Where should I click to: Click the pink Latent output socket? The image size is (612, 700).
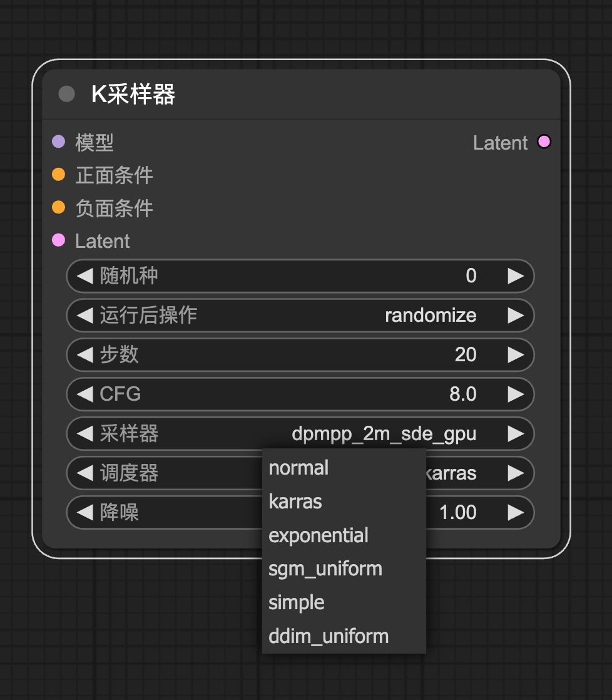click(x=544, y=142)
